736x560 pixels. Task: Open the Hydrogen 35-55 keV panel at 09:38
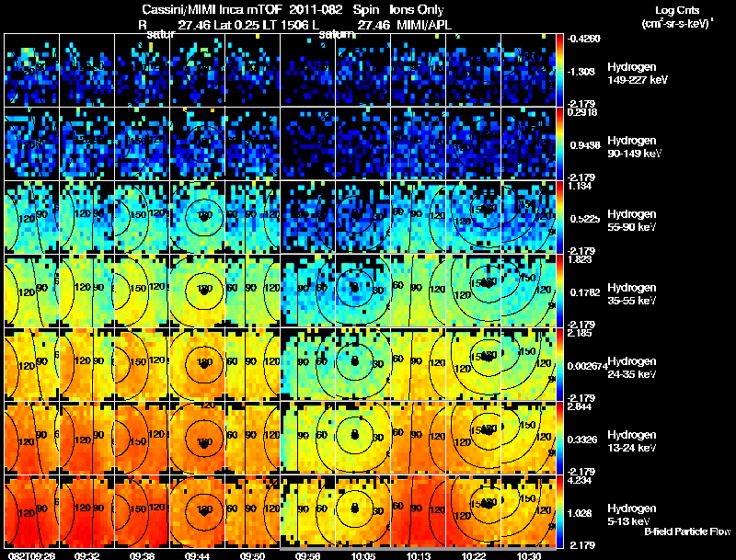pyautogui.click(x=143, y=291)
